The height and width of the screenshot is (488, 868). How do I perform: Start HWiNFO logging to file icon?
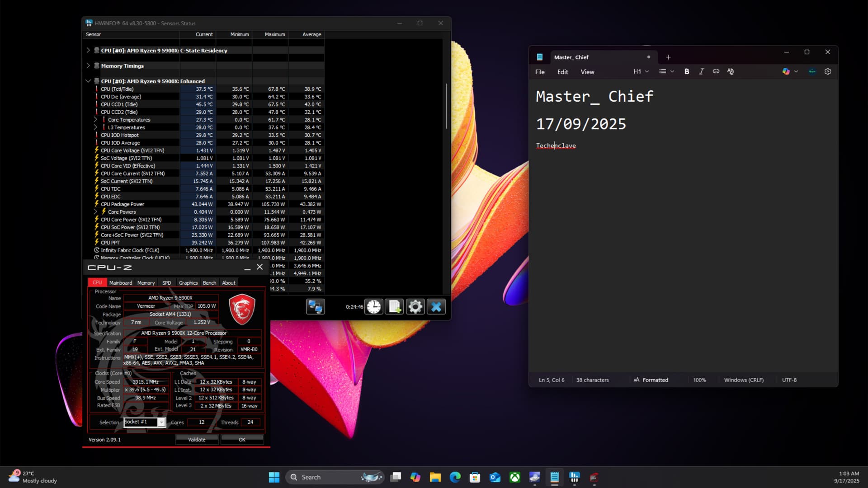pyautogui.click(x=394, y=307)
